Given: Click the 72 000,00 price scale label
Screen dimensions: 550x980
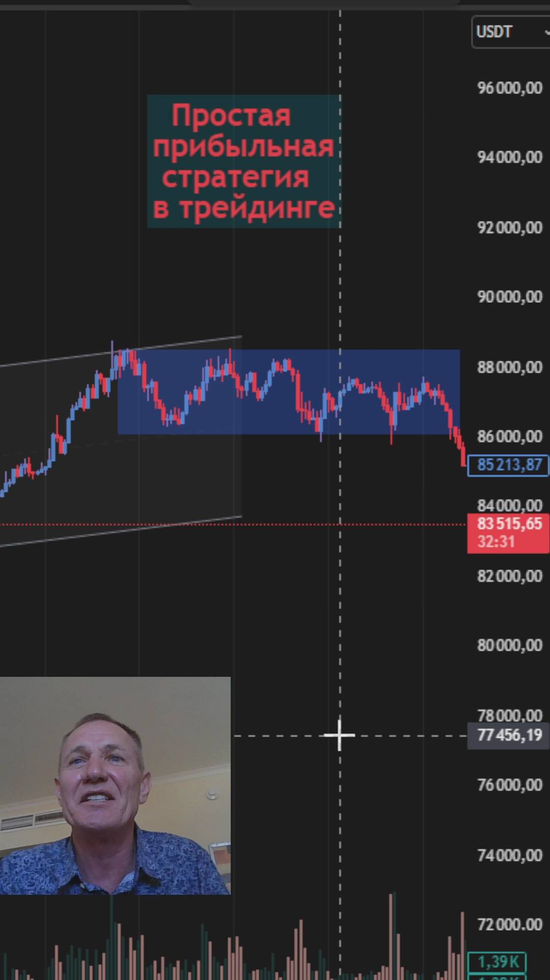Looking at the screenshot, I should [x=510, y=924].
